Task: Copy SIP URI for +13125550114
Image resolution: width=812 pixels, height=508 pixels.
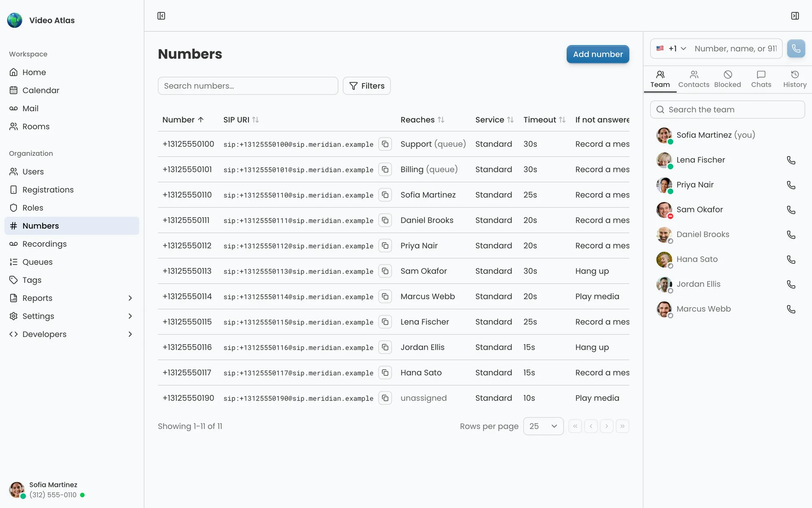Action: click(x=385, y=296)
